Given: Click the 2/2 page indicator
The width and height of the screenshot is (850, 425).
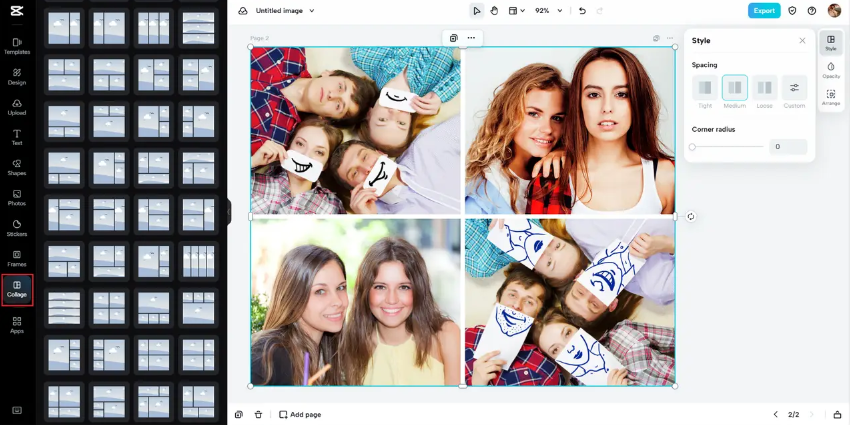Looking at the screenshot, I should coord(794,415).
